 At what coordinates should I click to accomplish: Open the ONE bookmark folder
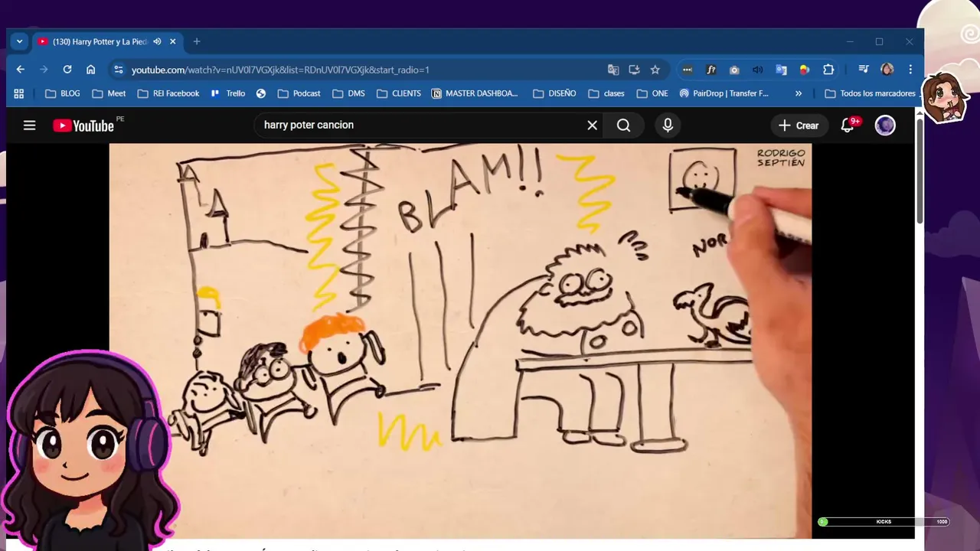(652, 93)
